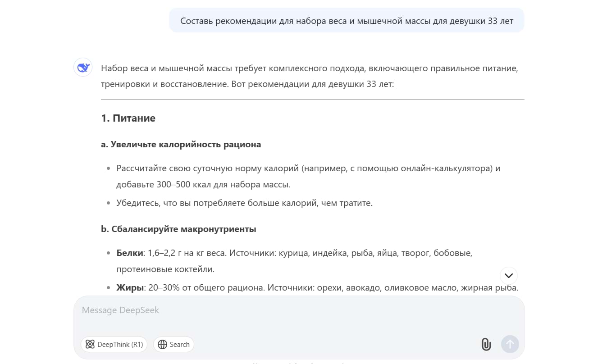The width and height of the screenshot is (607, 364).
Task: Click the heading '1. Питание'
Action: click(x=128, y=118)
